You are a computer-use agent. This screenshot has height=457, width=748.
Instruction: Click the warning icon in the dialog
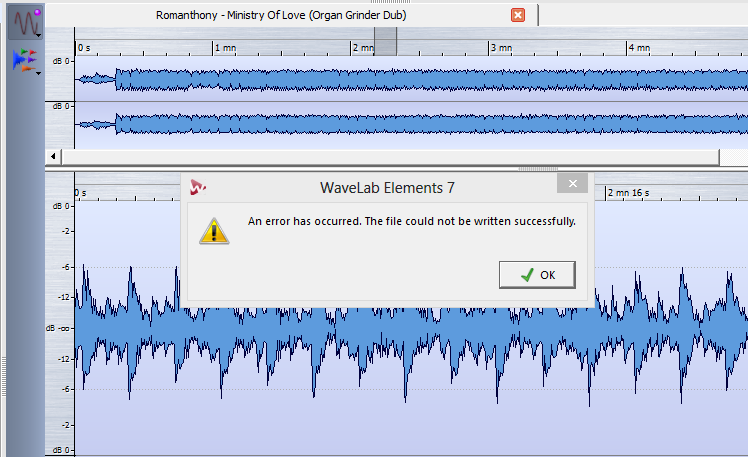click(x=214, y=231)
